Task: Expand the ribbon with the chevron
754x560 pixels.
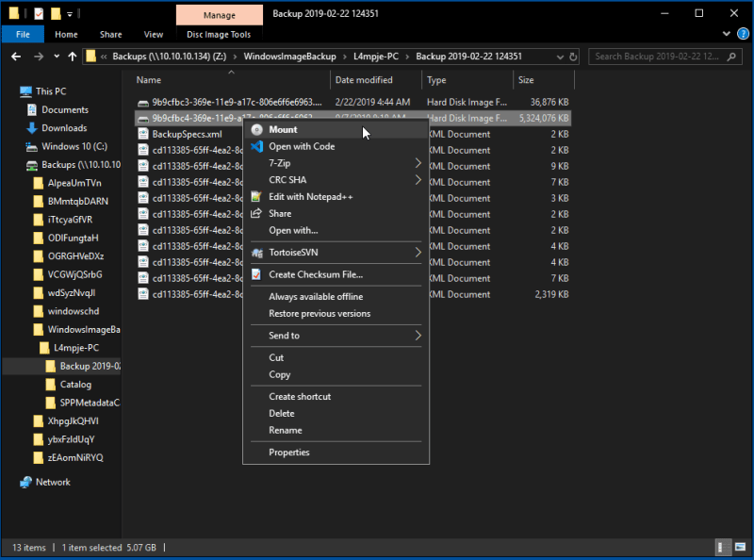Action: pyautogui.click(x=726, y=34)
